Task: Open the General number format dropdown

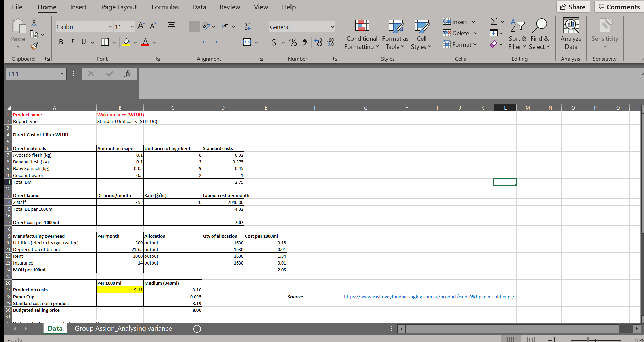Action: (x=332, y=27)
